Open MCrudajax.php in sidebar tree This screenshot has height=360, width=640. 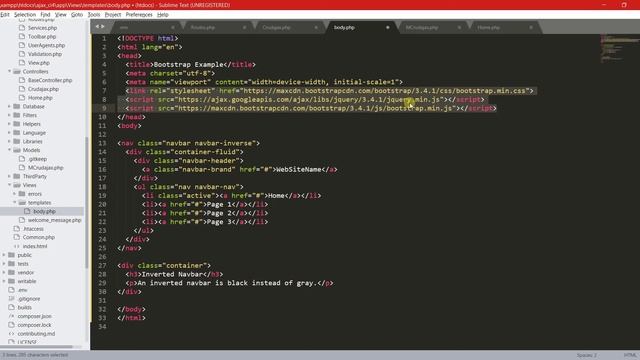click(x=45, y=168)
